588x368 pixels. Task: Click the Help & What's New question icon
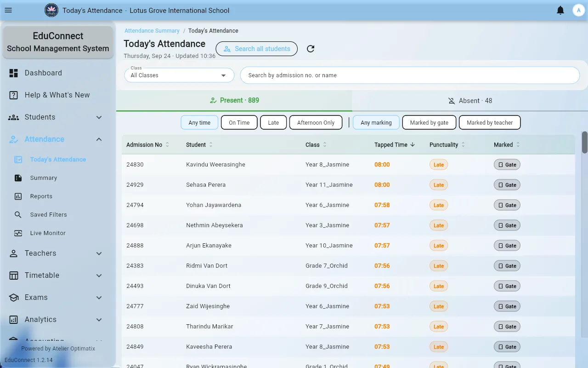pos(14,95)
